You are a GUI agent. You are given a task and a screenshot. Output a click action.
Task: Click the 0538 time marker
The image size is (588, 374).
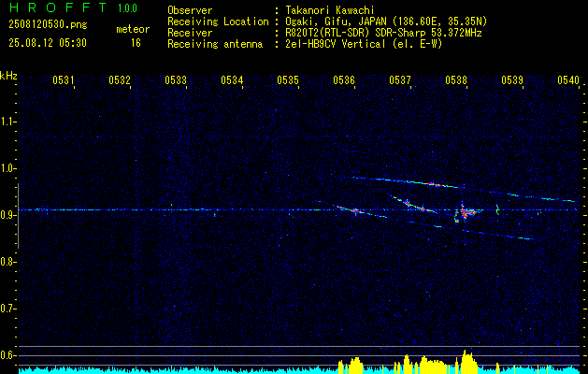(456, 79)
